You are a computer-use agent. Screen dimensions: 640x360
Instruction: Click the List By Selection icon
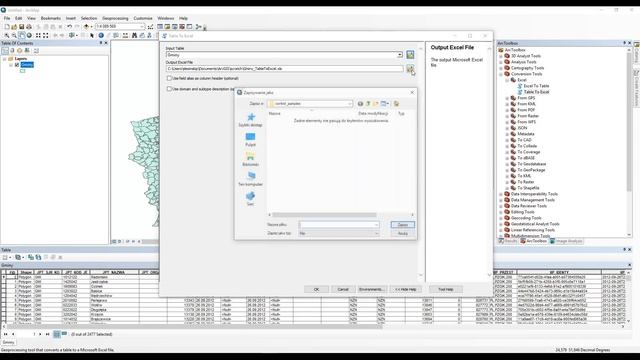point(27,51)
